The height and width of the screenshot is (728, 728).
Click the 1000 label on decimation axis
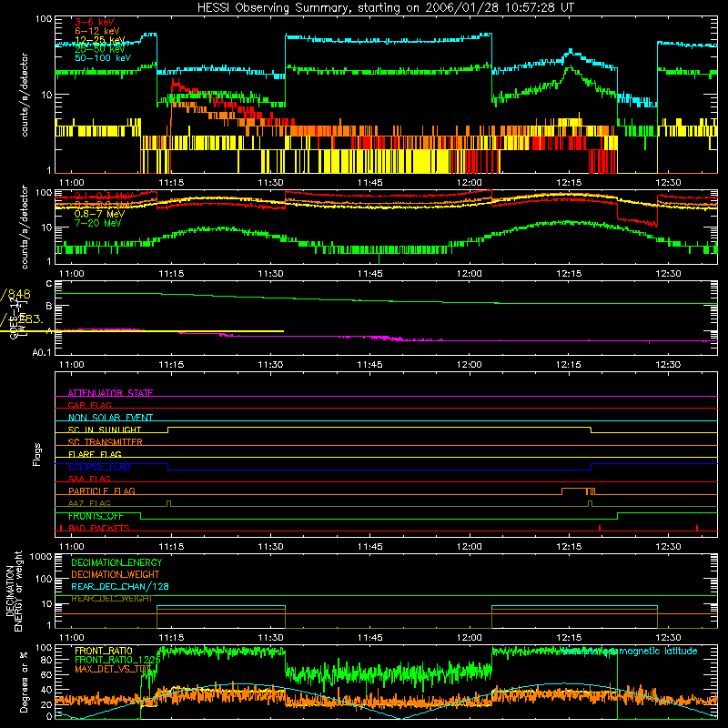point(41,557)
